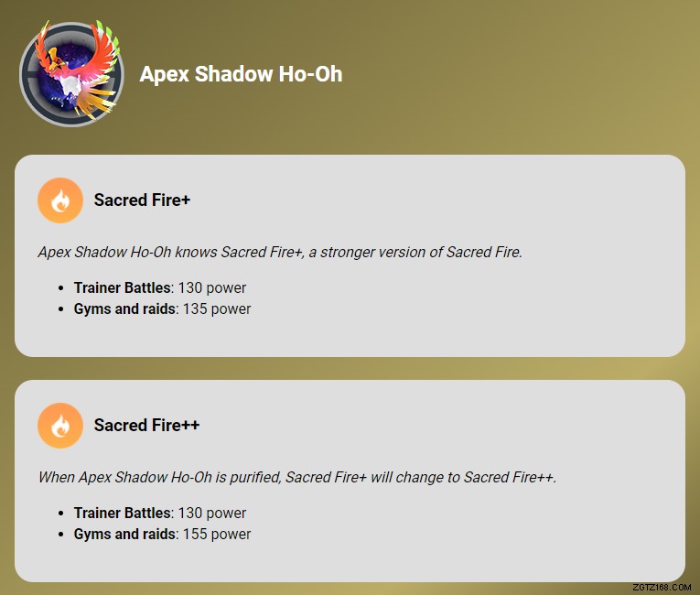Click the fire-type icon beside Sacred Fire+
This screenshot has width=700, height=595.
(x=60, y=200)
